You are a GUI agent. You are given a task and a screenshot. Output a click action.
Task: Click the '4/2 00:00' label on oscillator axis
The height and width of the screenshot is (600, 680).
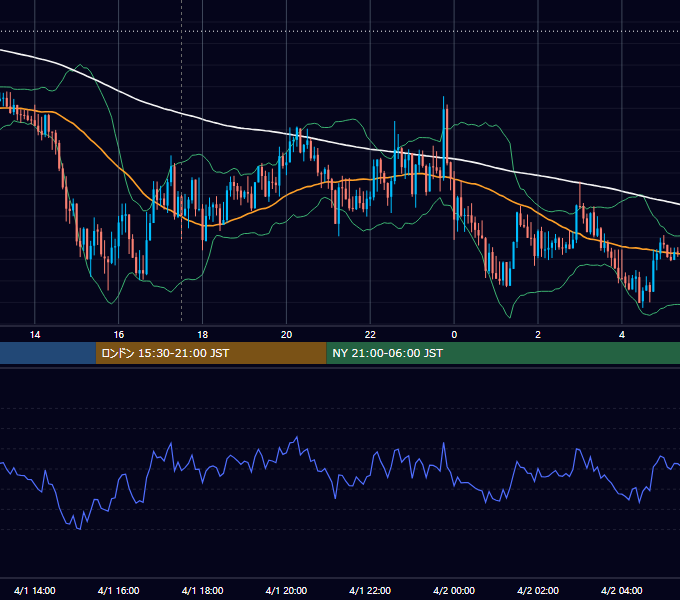454,590
